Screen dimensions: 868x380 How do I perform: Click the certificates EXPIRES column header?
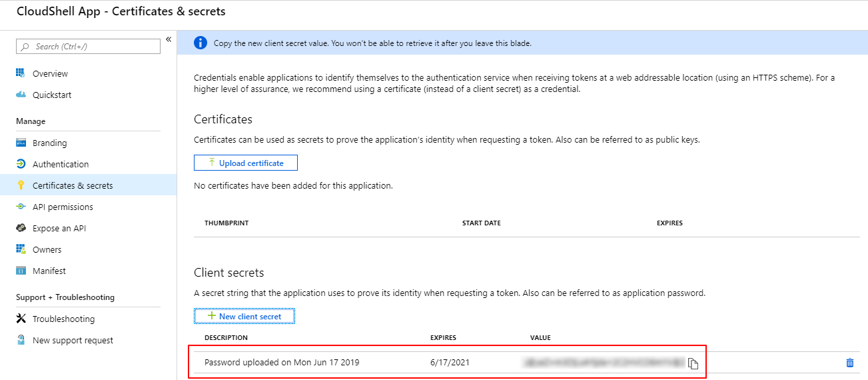(669, 223)
